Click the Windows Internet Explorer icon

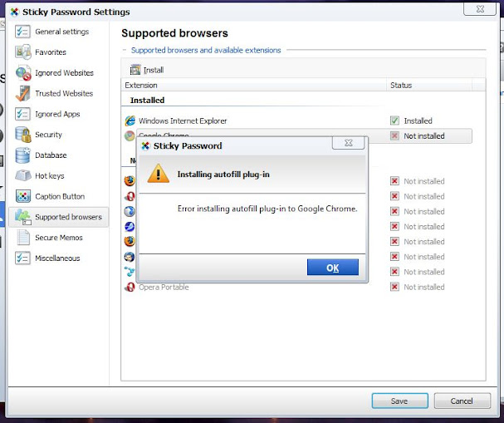[x=130, y=121]
